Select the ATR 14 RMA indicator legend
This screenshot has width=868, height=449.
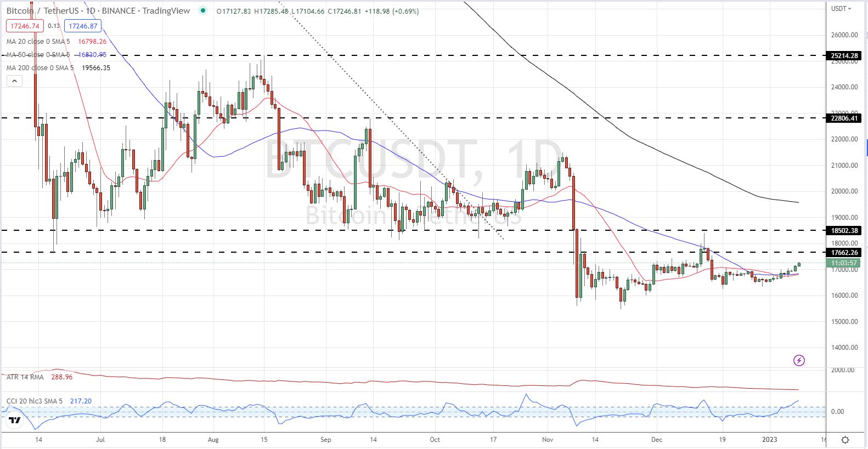tap(25, 377)
